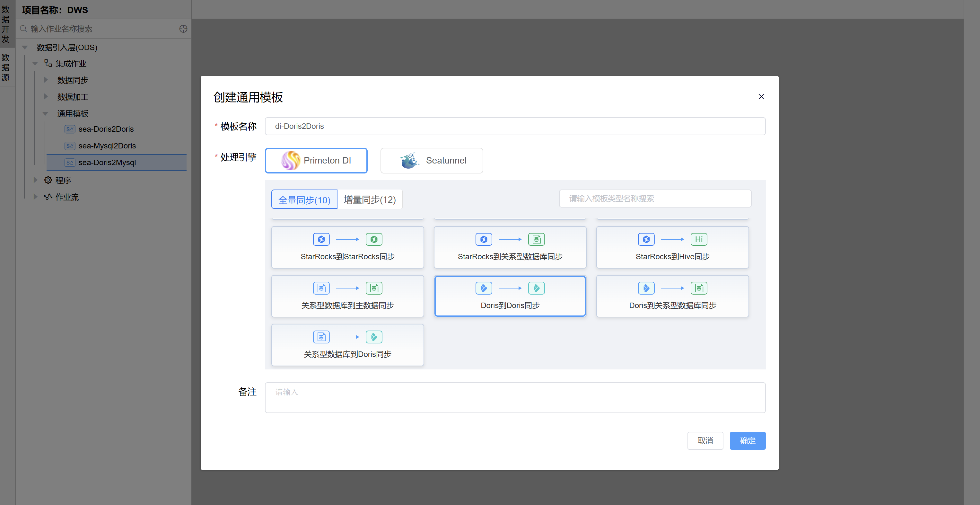Click the gear icon next to 程序

pyautogui.click(x=48, y=180)
